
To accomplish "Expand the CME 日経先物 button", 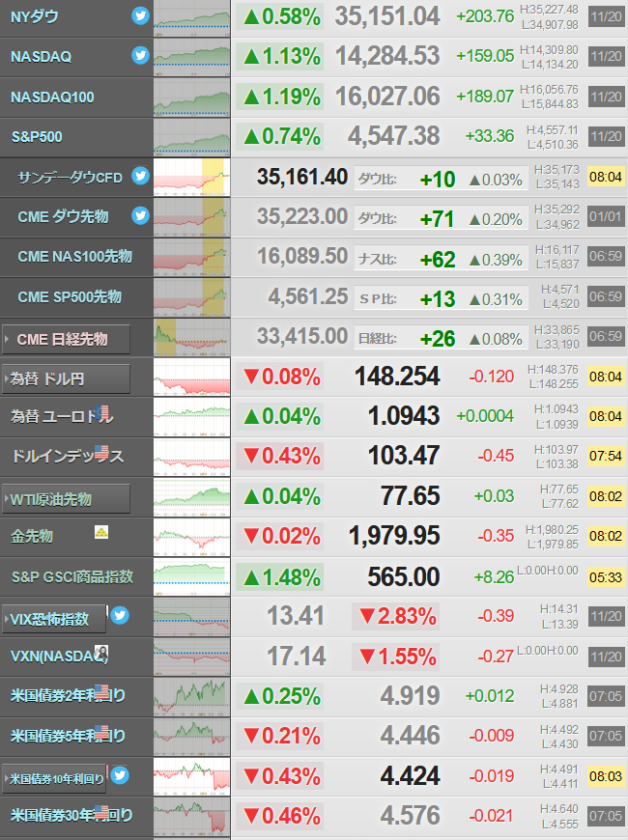I will tap(66, 339).
